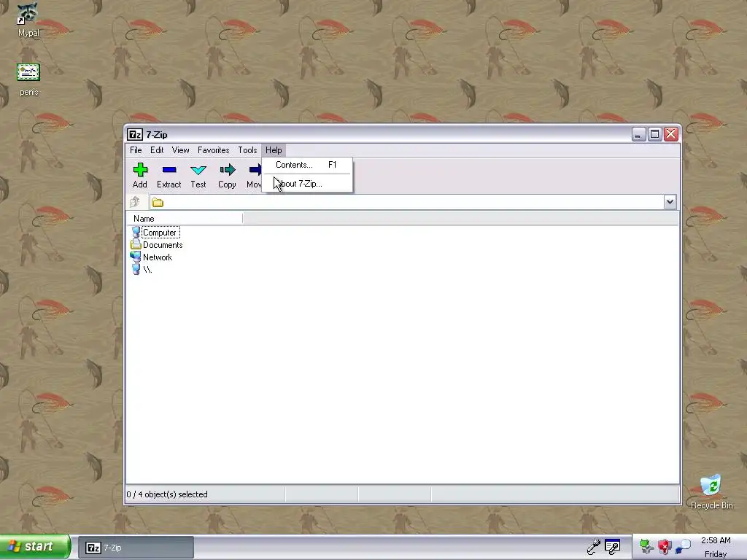The height and width of the screenshot is (560, 747).
Task: Open the File menu
Action: tap(136, 150)
